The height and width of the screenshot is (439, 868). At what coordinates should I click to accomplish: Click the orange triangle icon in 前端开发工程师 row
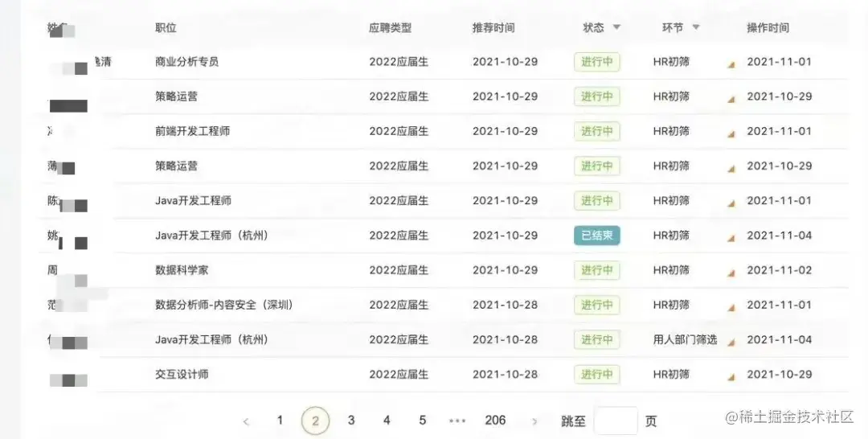click(731, 134)
